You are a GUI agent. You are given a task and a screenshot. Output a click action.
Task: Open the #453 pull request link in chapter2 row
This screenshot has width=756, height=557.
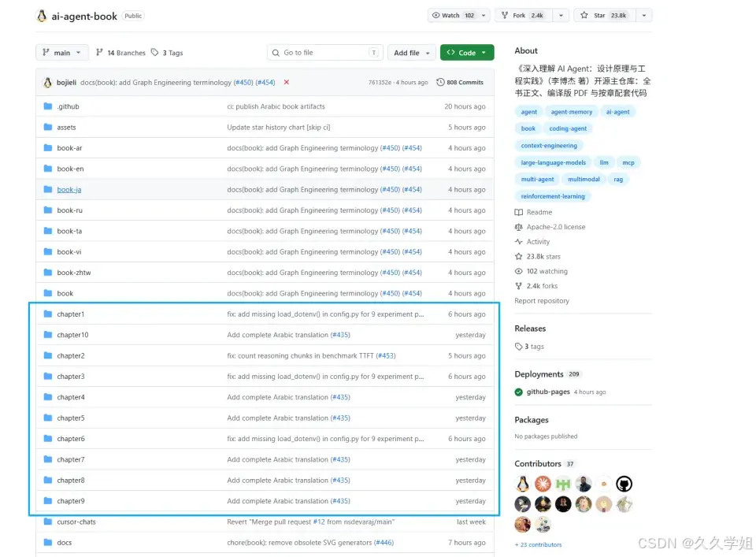tap(386, 355)
